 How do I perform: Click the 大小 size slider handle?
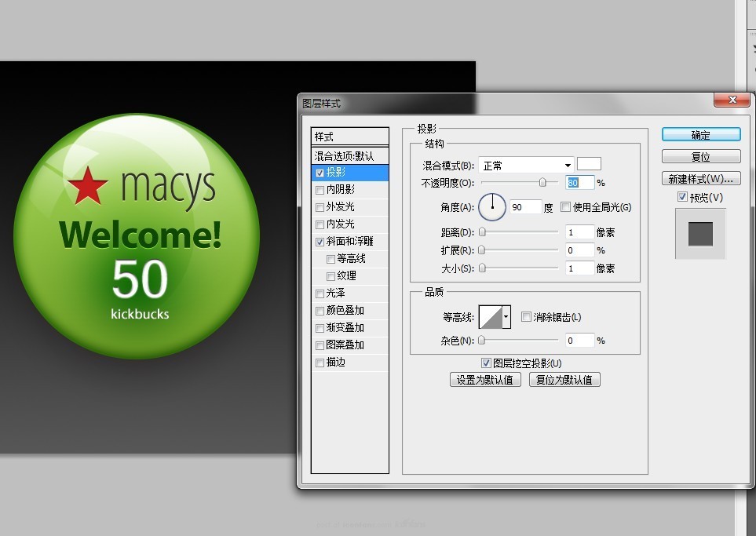pyautogui.click(x=482, y=268)
